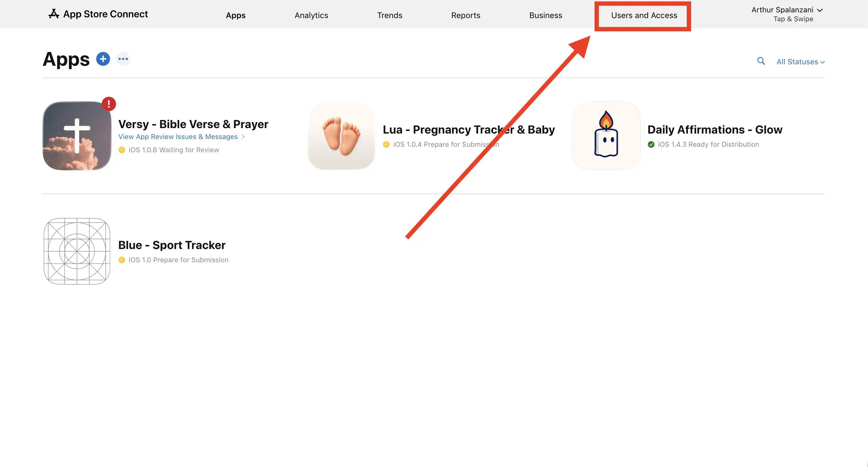Click 'iOS 1.0 Prepare for Submission'
868x467 pixels.
[179, 260]
